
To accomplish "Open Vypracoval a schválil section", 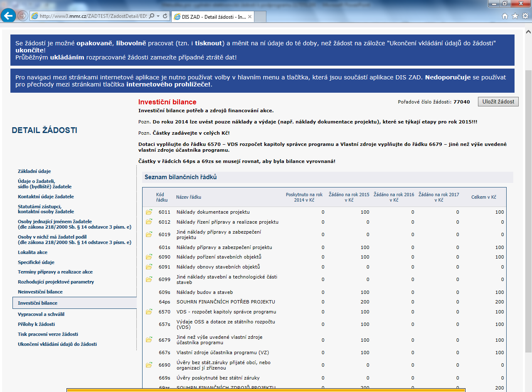I will (41, 314).
